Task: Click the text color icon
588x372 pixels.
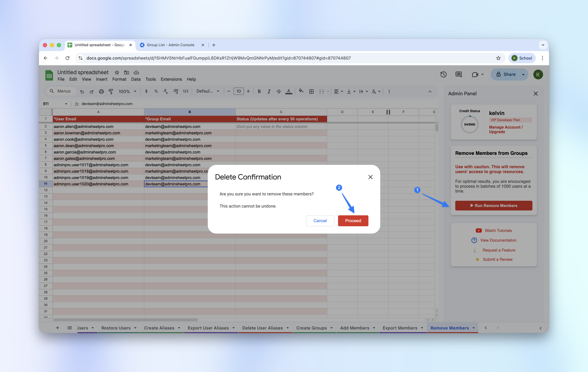Action: tap(289, 91)
